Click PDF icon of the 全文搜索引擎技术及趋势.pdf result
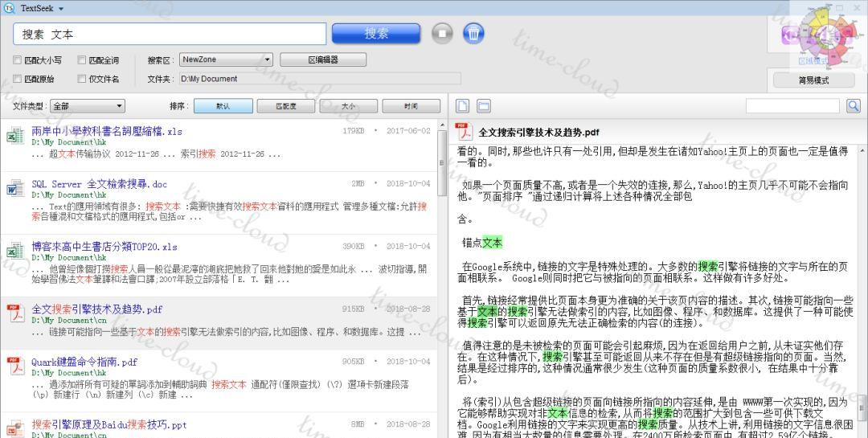 pyautogui.click(x=15, y=313)
